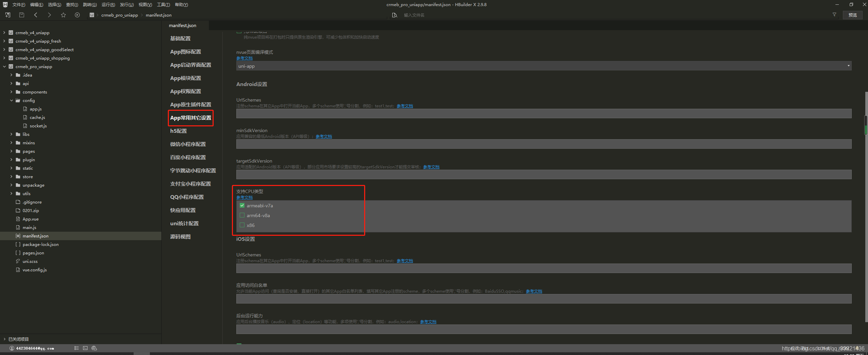Click the cloud web icon in status bar

[x=94, y=348]
